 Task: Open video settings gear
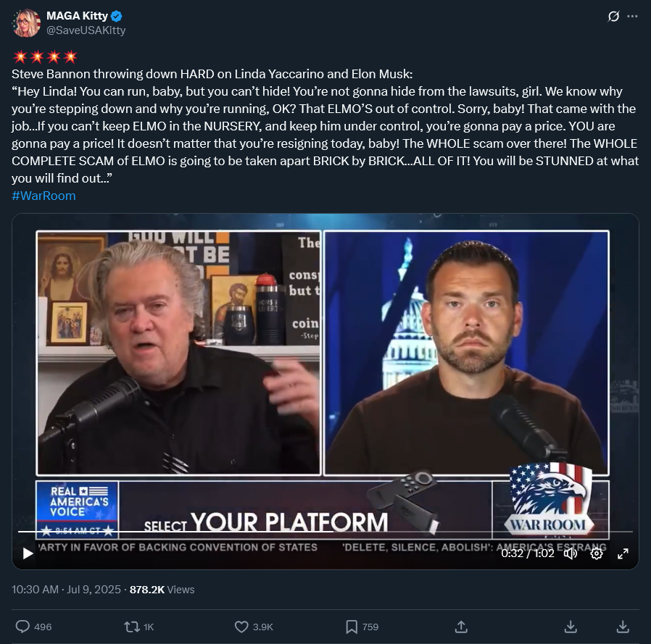tap(597, 553)
